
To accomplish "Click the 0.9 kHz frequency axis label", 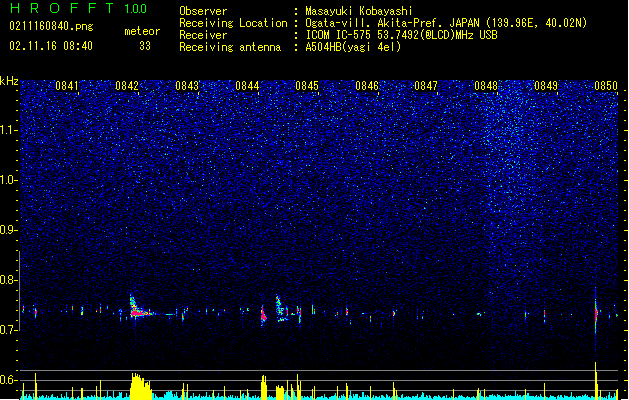I will [x=8, y=230].
